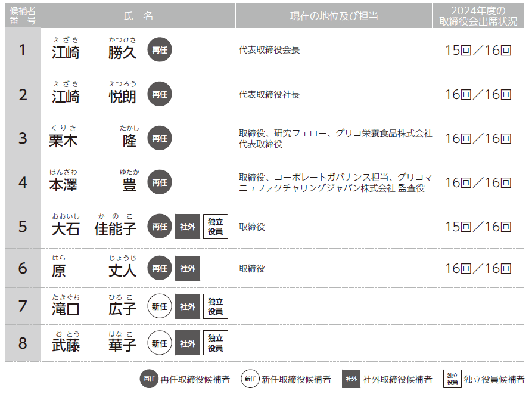Click the 独立役員 legend icon at the bottom
The width and height of the screenshot is (532, 394).
[452, 379]
